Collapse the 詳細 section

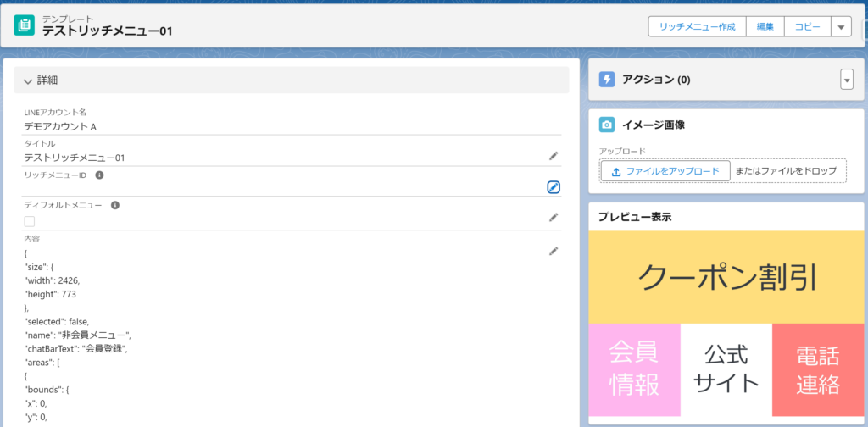(x=29, y=80)
